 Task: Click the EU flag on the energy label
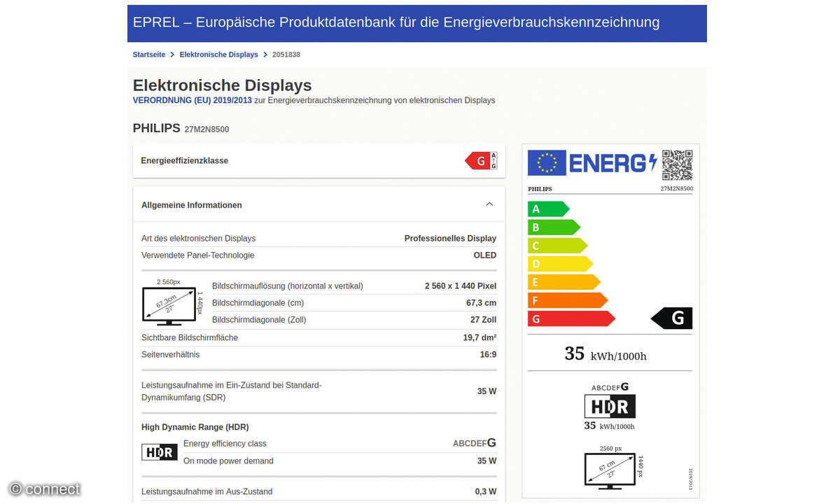coord(545,163)
